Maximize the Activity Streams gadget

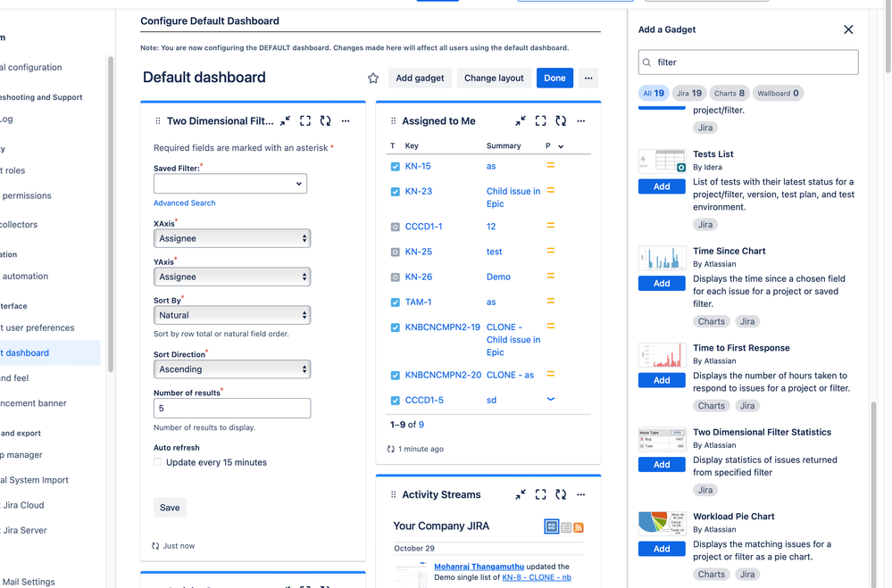pos(540,494)
